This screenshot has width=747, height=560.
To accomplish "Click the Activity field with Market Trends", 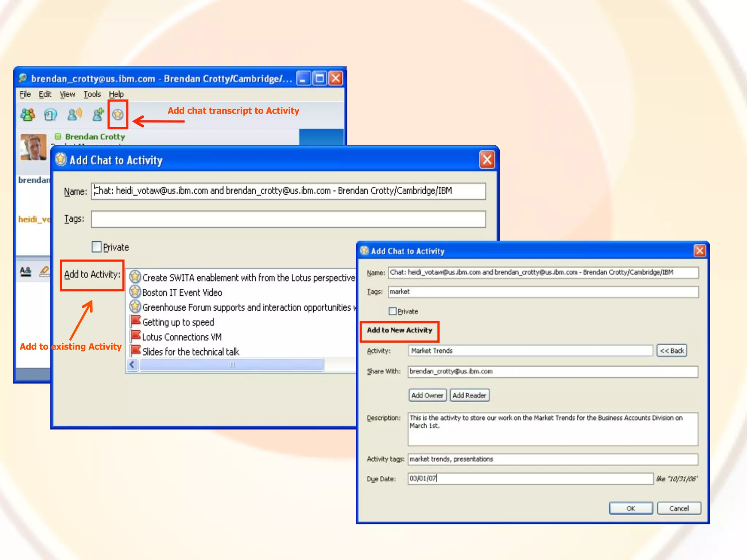I will [531, 351].
